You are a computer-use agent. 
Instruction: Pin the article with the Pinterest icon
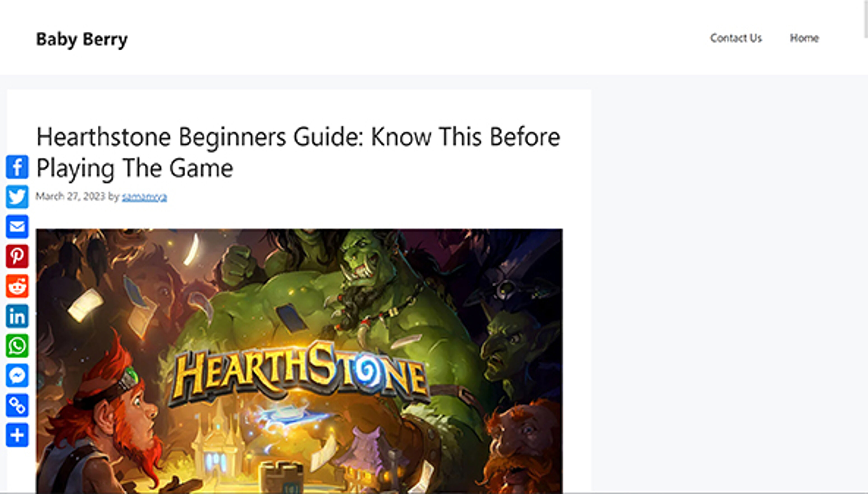(17, 256)
